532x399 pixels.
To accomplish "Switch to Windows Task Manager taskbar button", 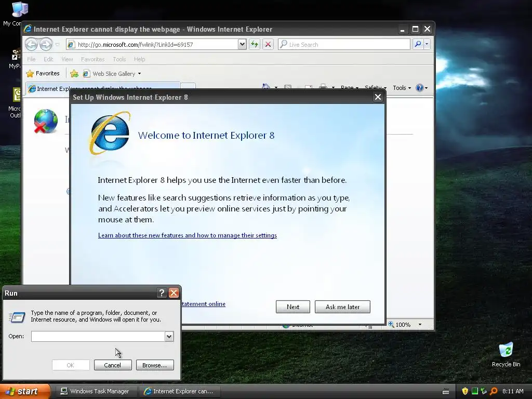I will [x=96, y=391].
